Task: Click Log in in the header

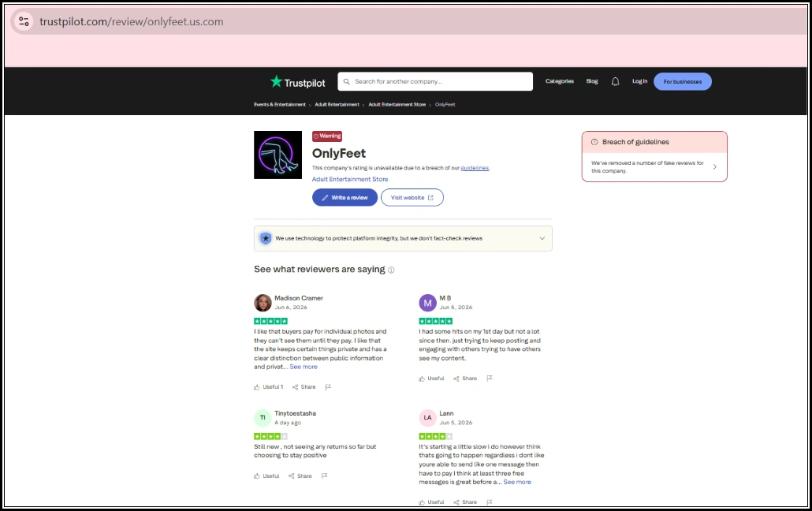Action: click(639, 81)
